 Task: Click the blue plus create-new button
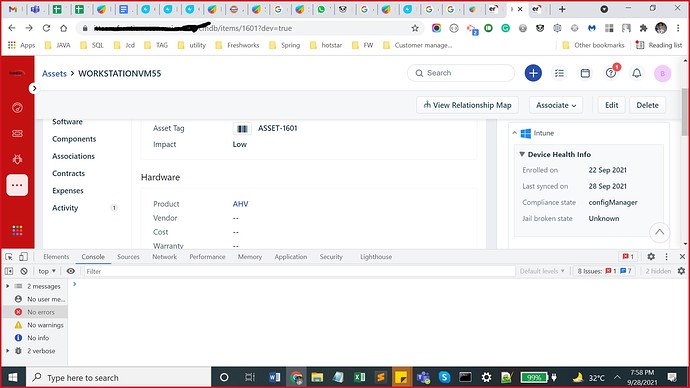[x=533, y=73]
